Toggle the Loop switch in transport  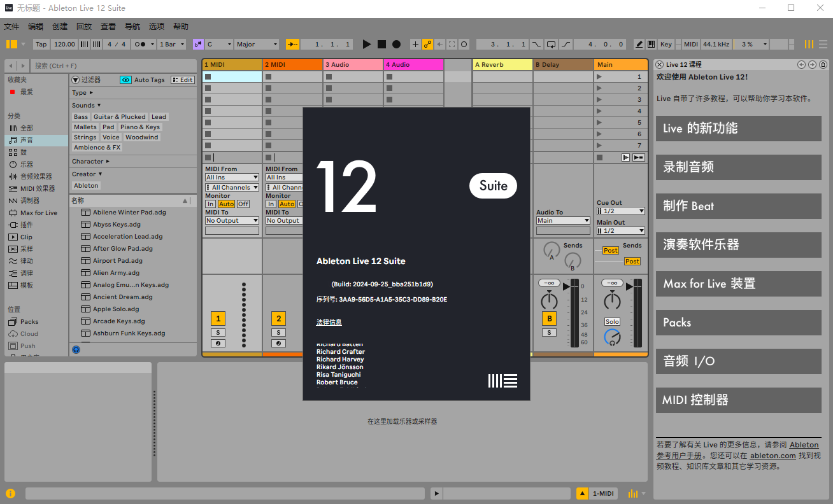(551, 45)
